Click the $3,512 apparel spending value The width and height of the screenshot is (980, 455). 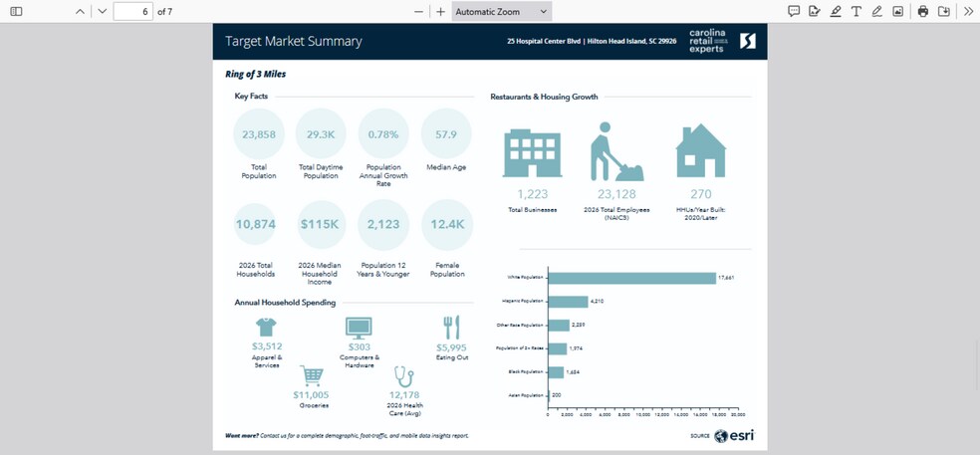point(267,346)
